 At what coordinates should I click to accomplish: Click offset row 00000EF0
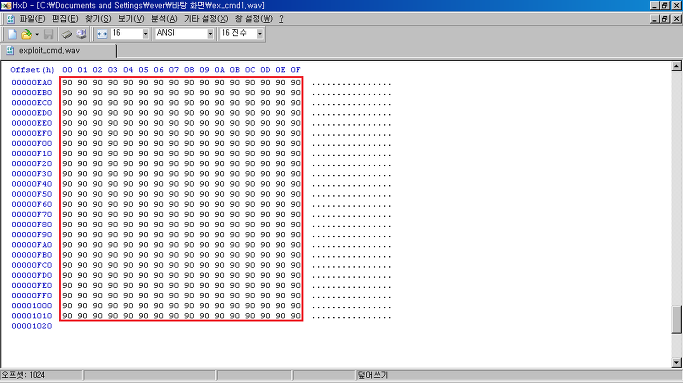32,133
